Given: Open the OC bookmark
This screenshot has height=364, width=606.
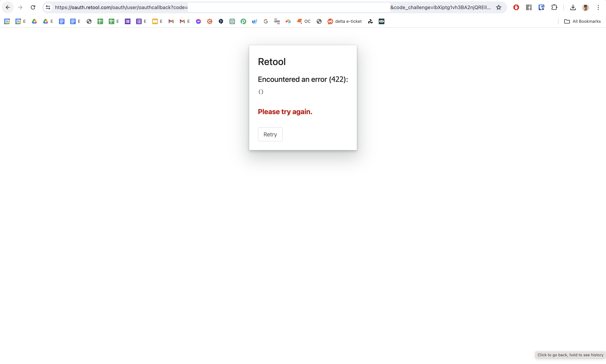Looking at the screenshot, I should (304, 21).
